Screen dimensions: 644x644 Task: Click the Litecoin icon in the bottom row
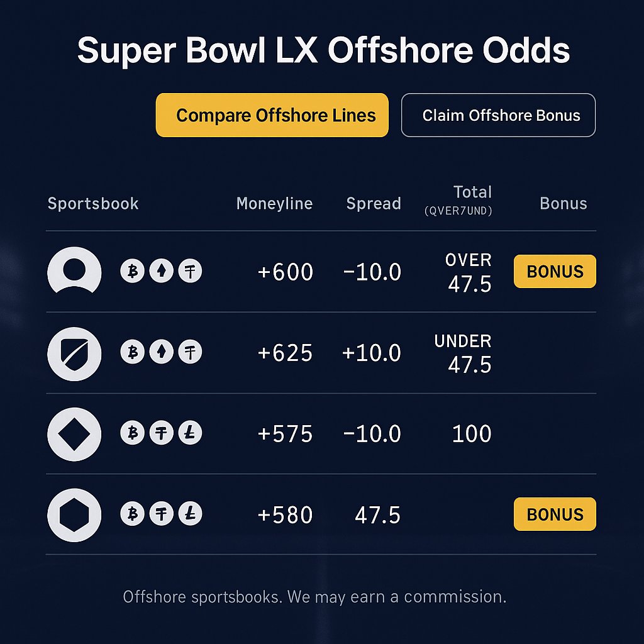tap(191, 514)
